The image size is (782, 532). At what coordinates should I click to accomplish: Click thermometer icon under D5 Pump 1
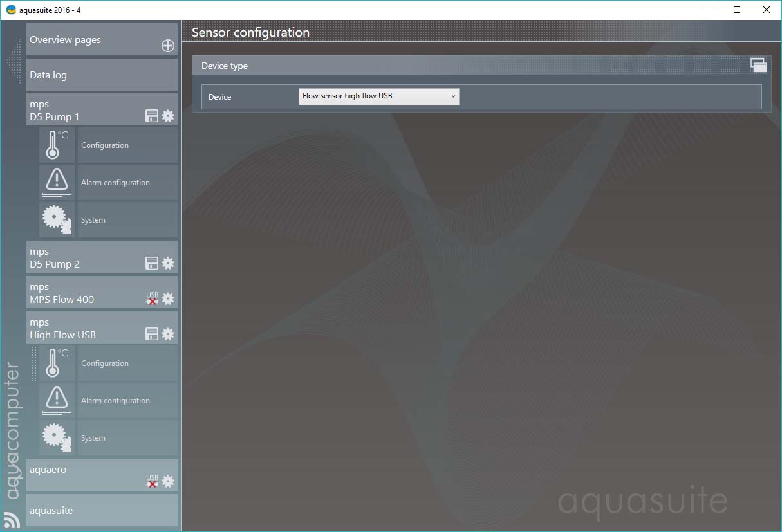(57, 145)
